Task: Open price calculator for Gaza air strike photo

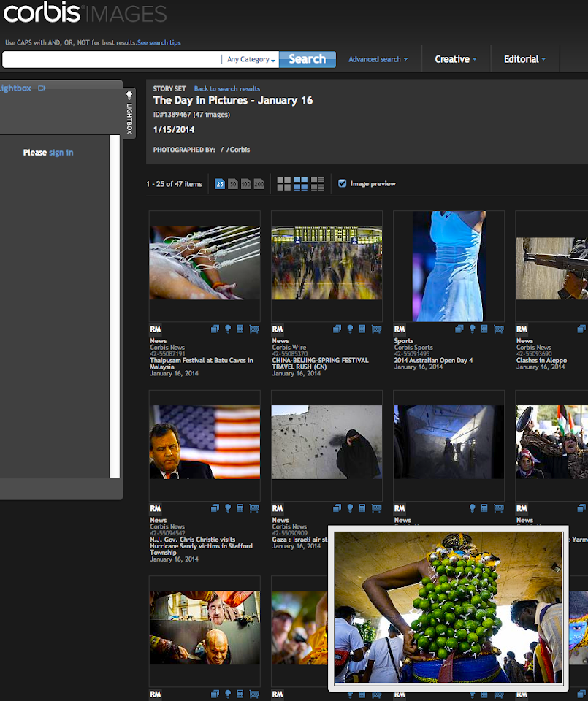Action: 362,508
